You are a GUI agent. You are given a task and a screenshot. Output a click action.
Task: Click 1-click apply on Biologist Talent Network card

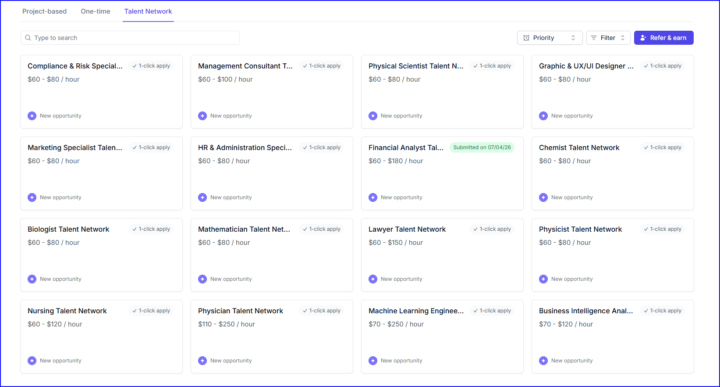pyautogui.click(x=151, y=229)
